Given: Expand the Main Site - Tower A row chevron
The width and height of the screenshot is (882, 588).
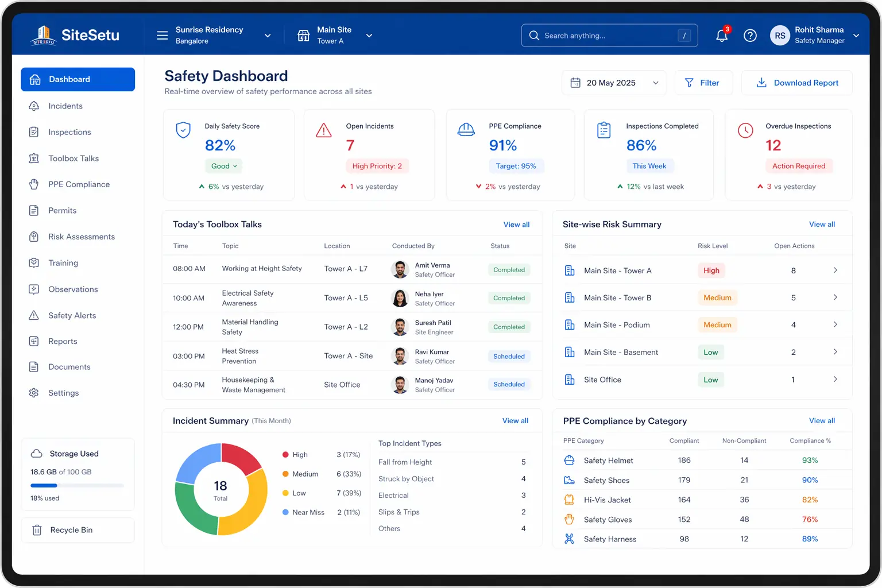Looking at the screenshot, I should [x=835, y=270].
